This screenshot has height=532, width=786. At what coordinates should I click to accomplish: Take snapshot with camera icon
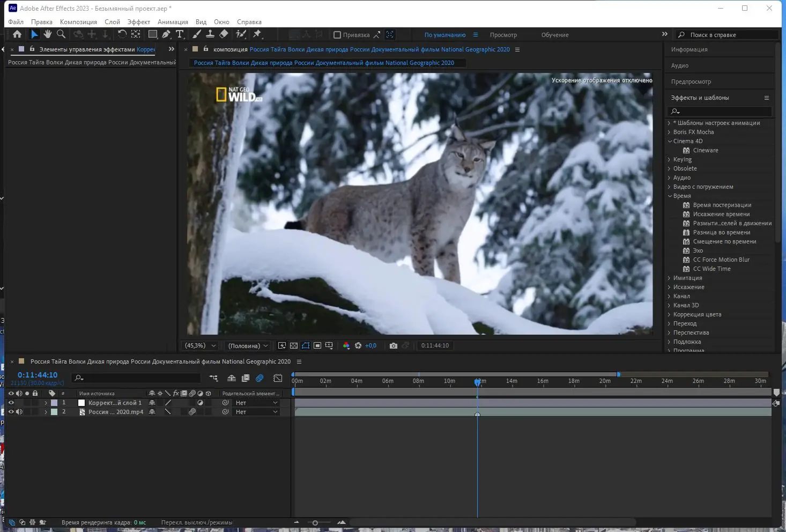pyautogui.click(x=394, y=346)
